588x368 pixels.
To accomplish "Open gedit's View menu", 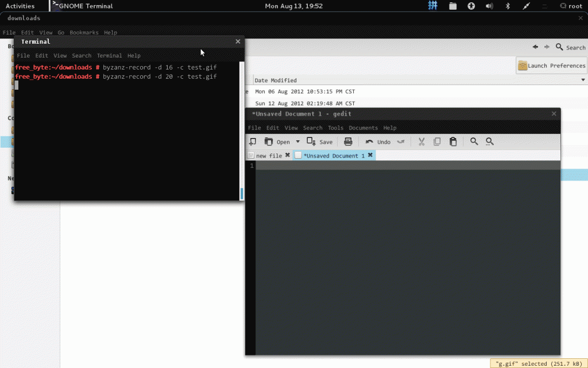I will pos(291,128).
